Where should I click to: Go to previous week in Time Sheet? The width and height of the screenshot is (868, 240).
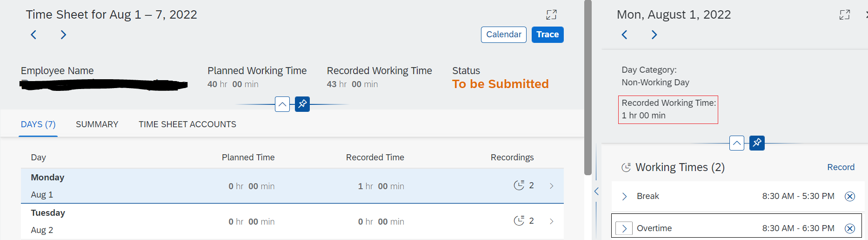coord(33,34)
